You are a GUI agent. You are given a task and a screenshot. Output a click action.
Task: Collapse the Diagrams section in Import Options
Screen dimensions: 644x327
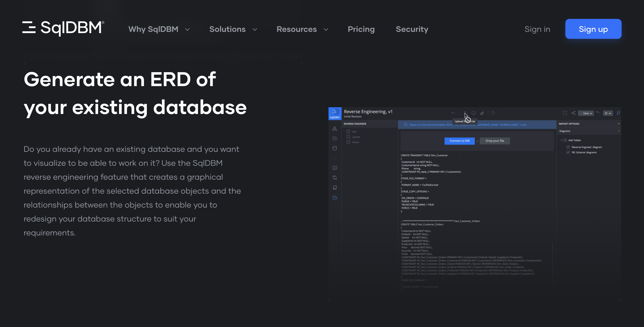click(x=619, y=131)
